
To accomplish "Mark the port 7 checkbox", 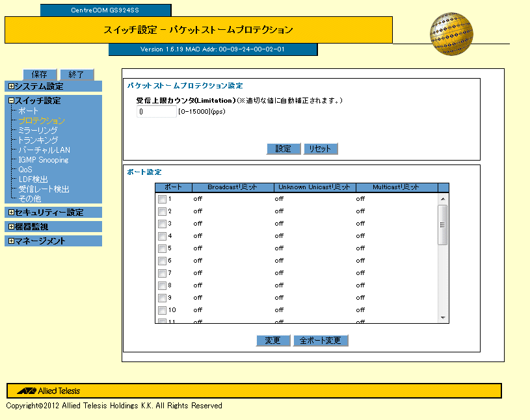I will coord(162,273).
